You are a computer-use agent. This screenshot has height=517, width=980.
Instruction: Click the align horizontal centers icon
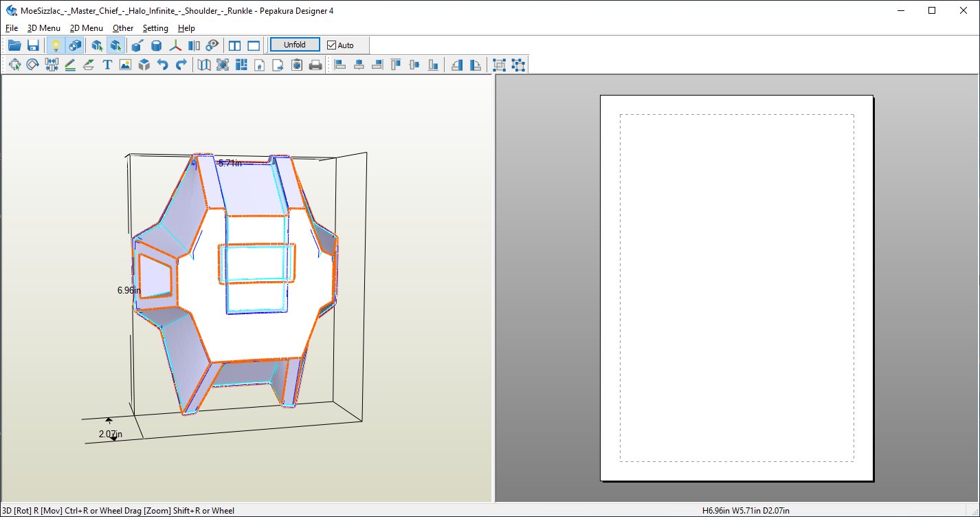[x=359, y=65]
